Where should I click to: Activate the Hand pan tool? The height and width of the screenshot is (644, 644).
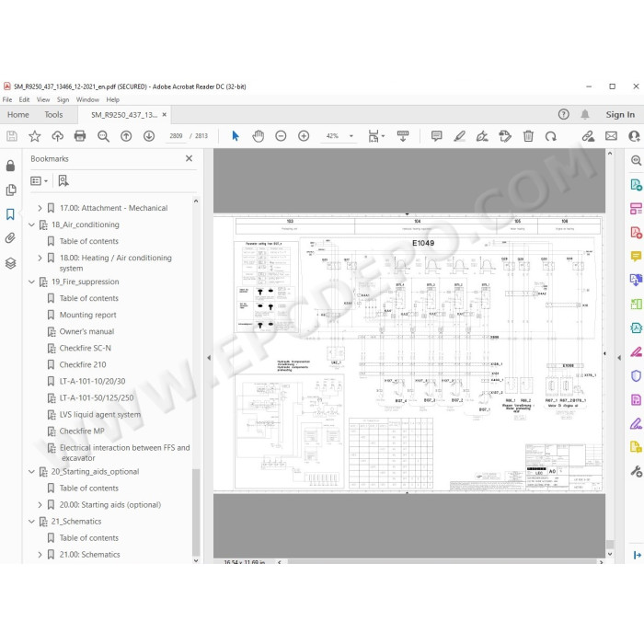[x=258, y=136]
